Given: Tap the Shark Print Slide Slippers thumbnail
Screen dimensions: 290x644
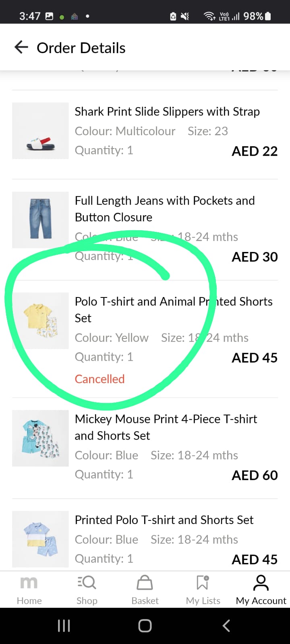Looking at the screenshot, I should click(40, 131).
